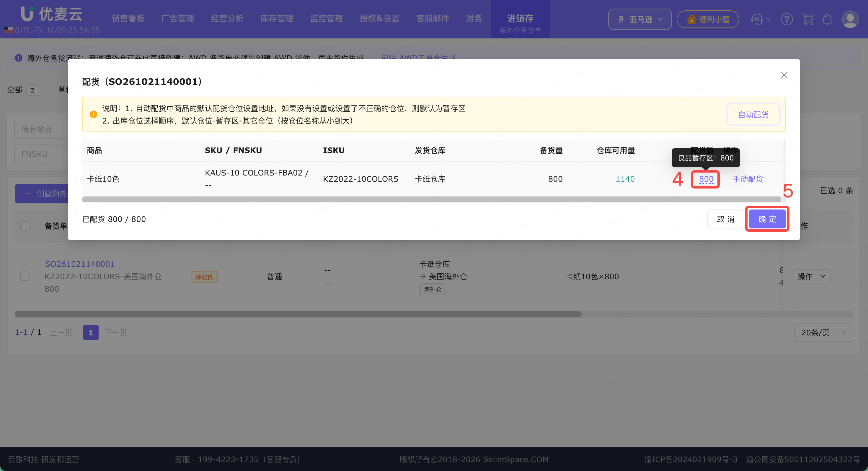Open the 库存管理 menu
The height and width of the screenshot is (471, 868).
tap(277, 19)
